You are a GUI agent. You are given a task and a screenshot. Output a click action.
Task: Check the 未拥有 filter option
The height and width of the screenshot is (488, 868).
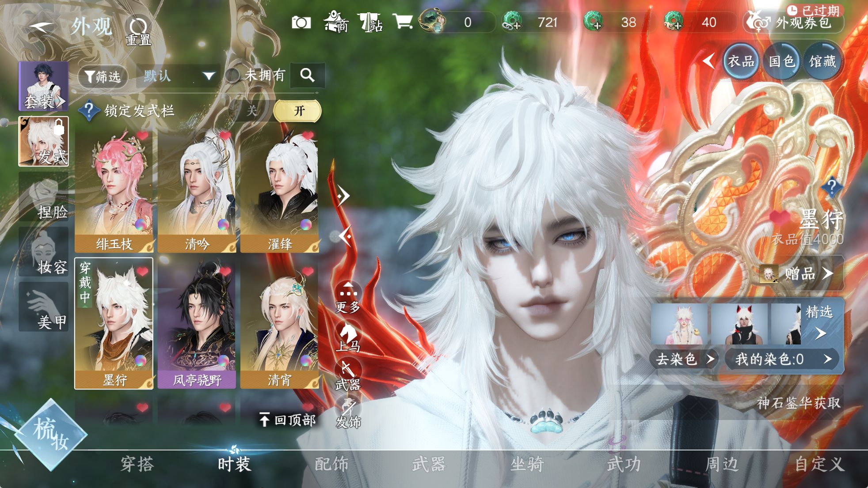pos(233,76)
